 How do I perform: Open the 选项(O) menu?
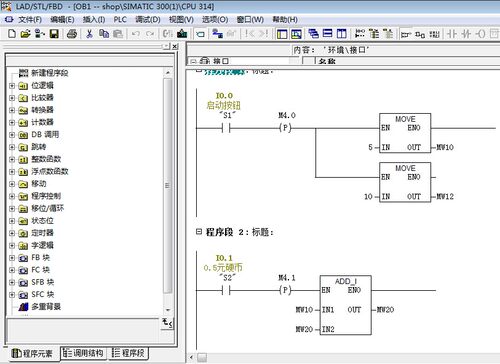point(215,20)
